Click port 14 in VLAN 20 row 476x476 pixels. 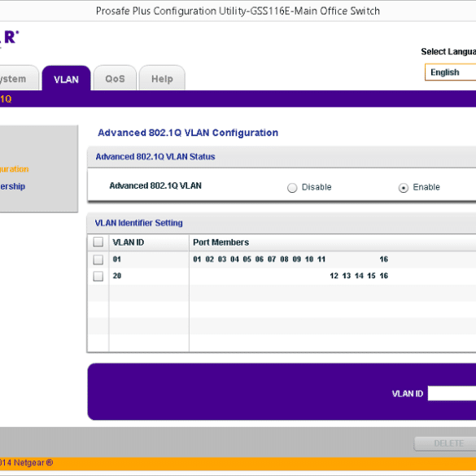point(359,276)
